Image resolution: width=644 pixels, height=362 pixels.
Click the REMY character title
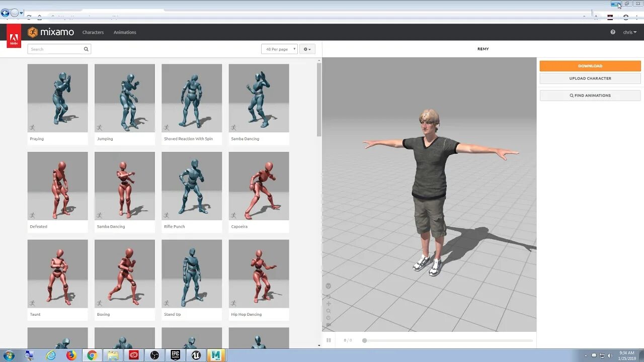click(x=483, y=49)
